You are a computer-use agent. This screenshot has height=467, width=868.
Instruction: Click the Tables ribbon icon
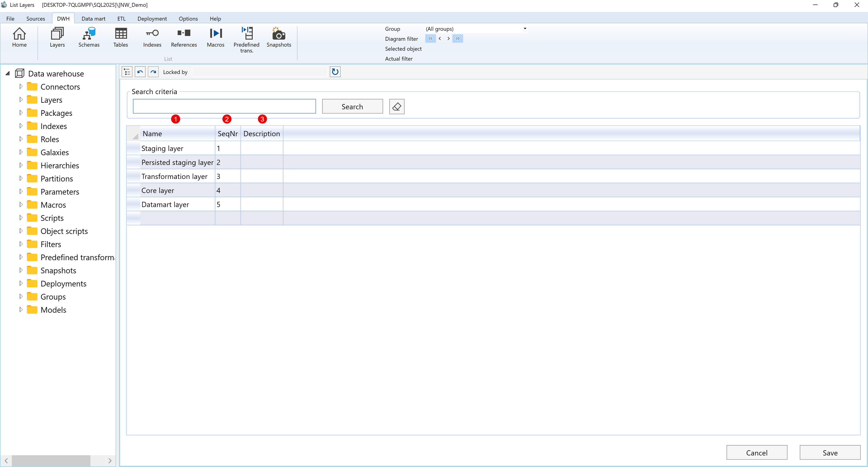click(120, 38)
